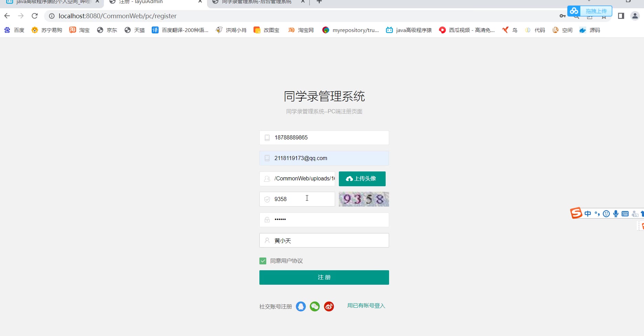
Task: Click the captcha code input 9358
Action: 297,199
